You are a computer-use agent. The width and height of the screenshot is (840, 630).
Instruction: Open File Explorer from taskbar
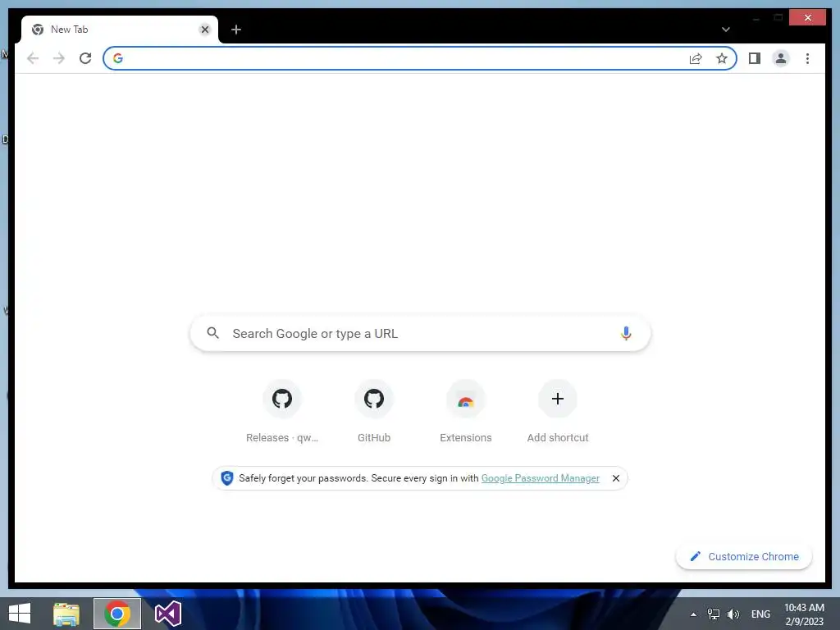[66, 614]
